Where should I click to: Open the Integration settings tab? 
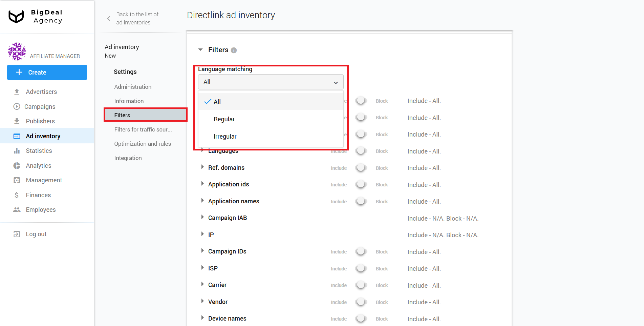(128, 158)
